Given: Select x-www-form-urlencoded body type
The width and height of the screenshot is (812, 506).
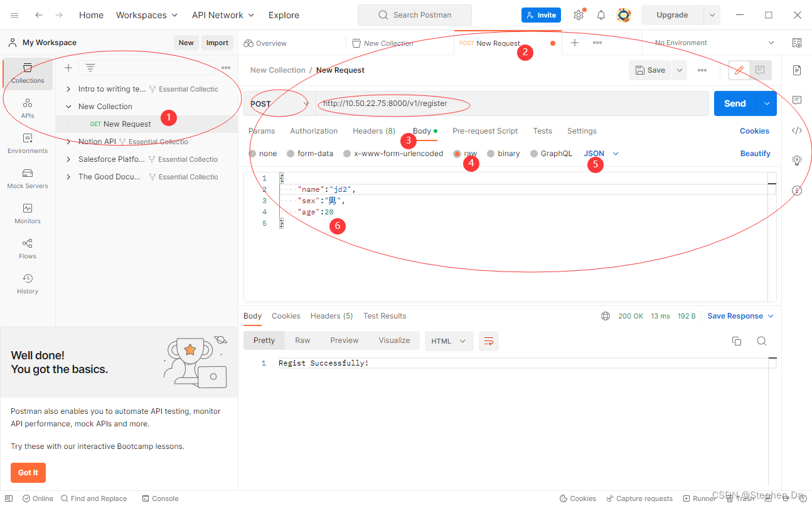Looking at the screenshot, I should tap(347, 154).
